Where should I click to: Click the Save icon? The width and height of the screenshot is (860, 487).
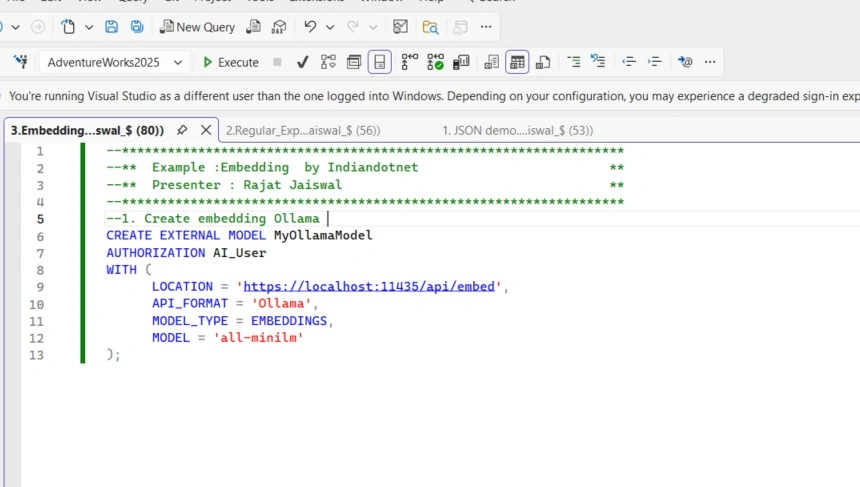[x=111, y=27]
